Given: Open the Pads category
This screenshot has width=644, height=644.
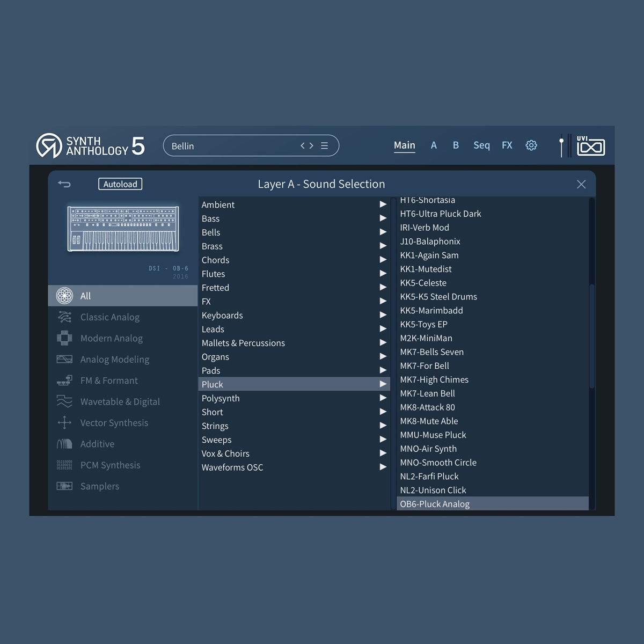Looking at the screenshot, I should click(294, 371).
